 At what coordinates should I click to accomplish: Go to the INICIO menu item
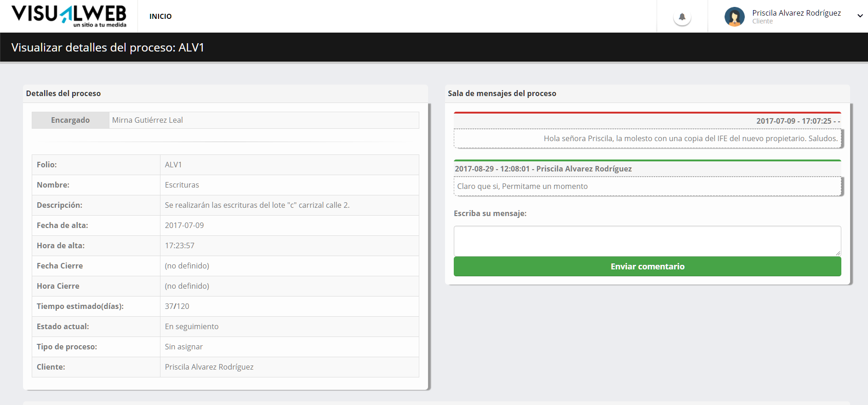[x=160, y=17]
